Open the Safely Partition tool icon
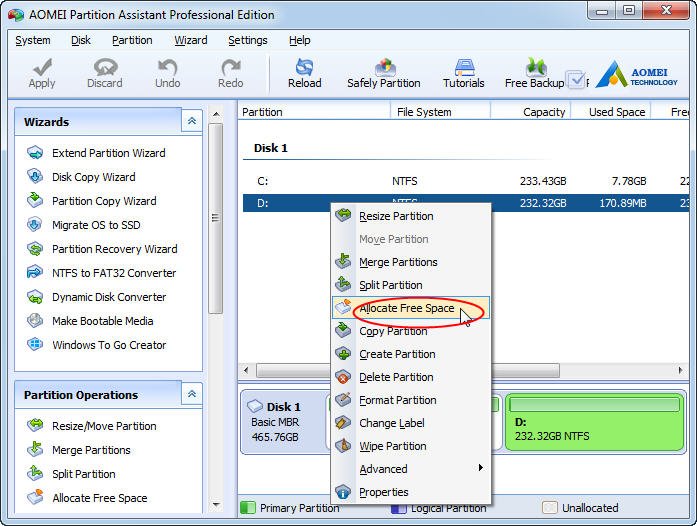This screenshot has width=697, height=526. [x=385, y=67]
